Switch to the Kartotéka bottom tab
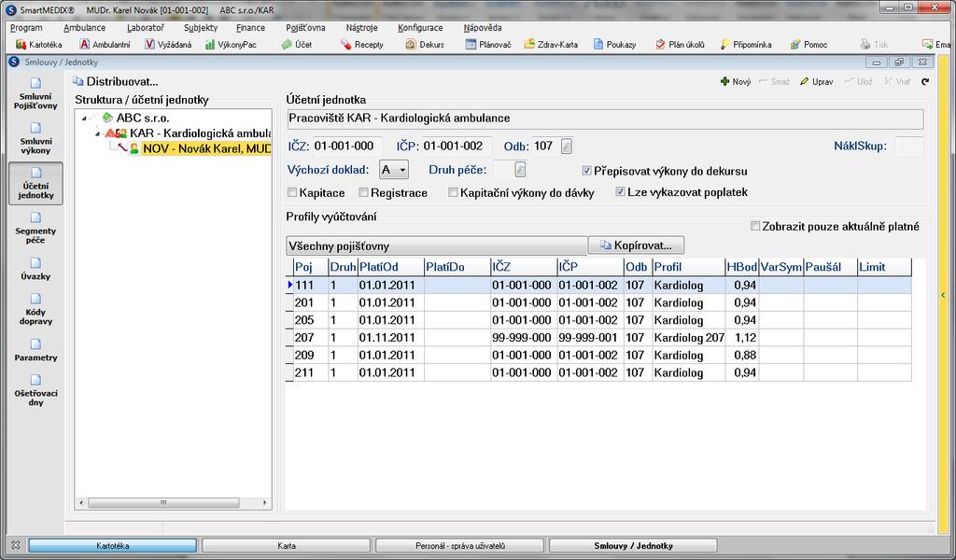The image size is (956, 560). [113, 545]
